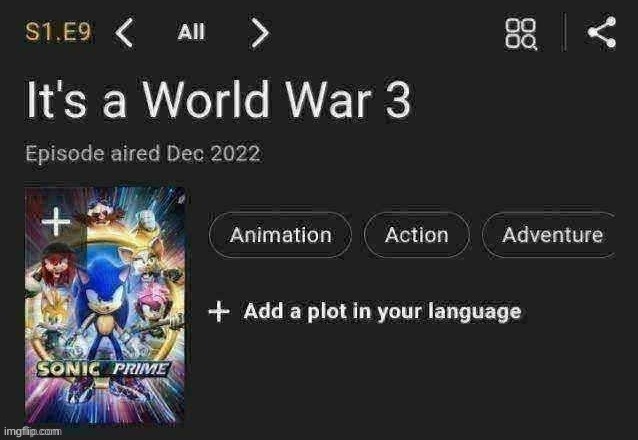Open the Sonic Prime poster thumbnail
638x440 pixels.
click(105, 306)
